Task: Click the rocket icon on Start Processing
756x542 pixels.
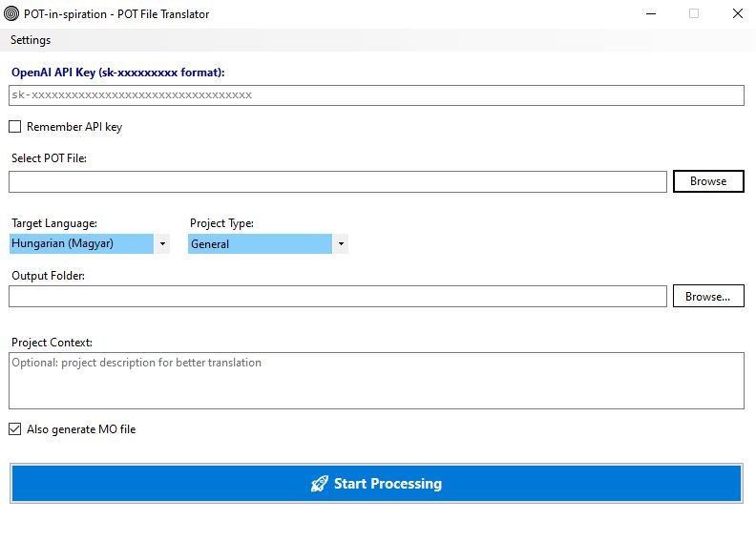Action: point(320,484)
